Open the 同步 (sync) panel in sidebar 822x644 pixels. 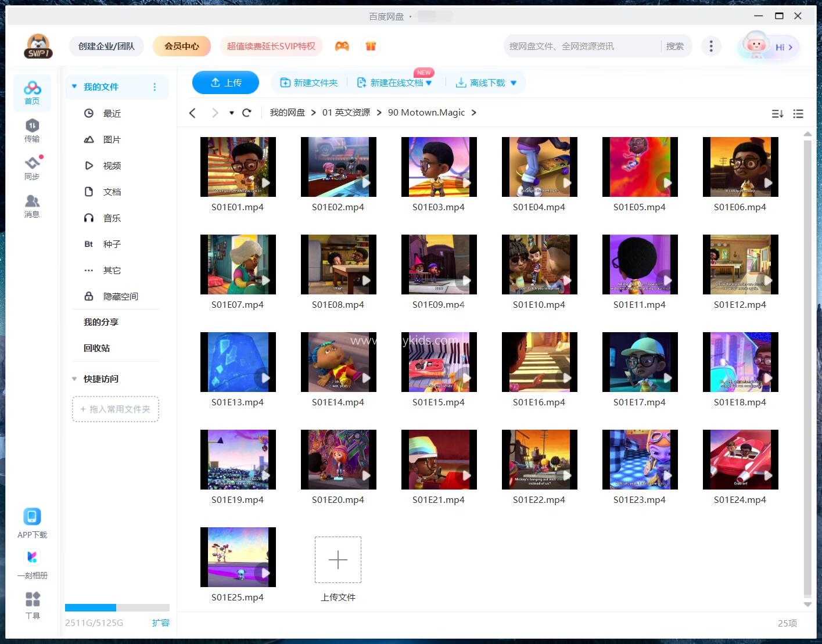(x=33, y=168)
